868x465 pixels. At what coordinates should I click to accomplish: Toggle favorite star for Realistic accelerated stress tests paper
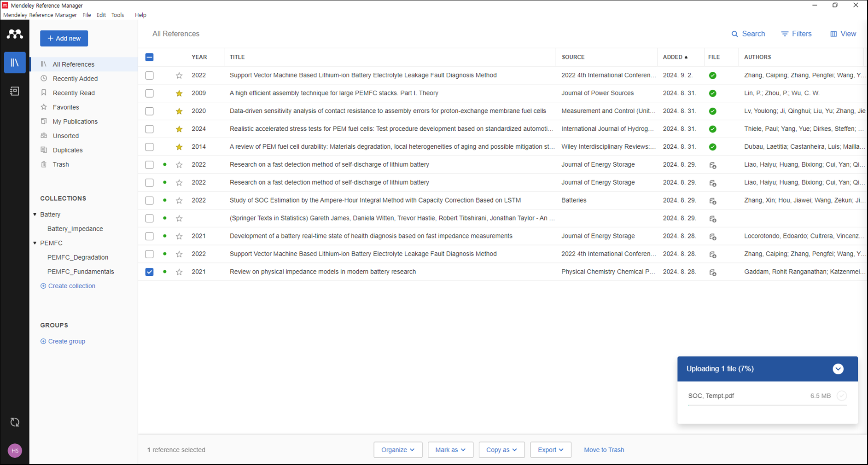179,129
